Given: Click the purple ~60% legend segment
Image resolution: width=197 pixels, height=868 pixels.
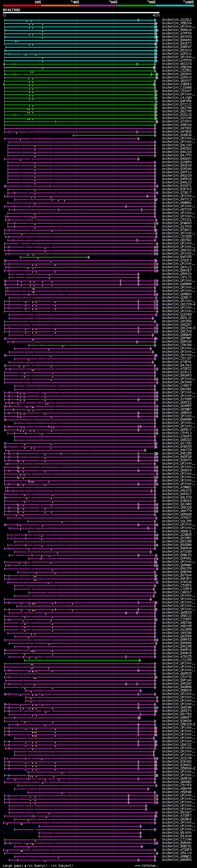Looking at the screenshot, I should [99, 6].
